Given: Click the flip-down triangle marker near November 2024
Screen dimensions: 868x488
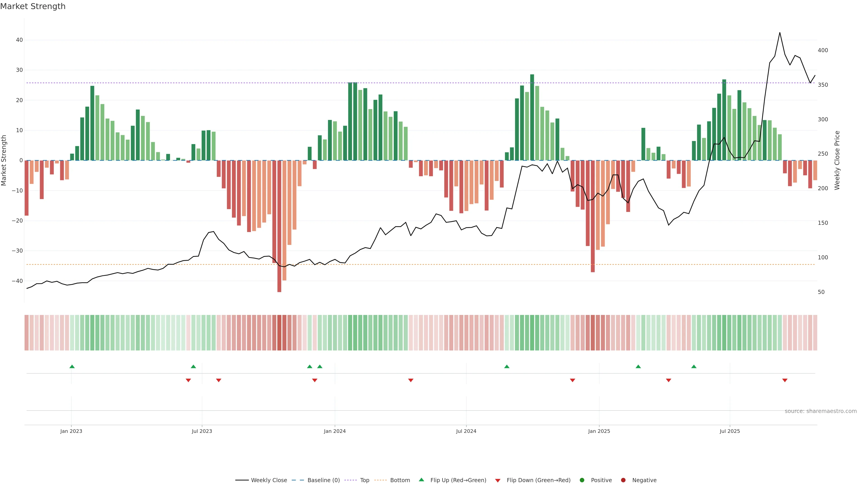Looking at the screenshot, I should [x=573, y=380].
